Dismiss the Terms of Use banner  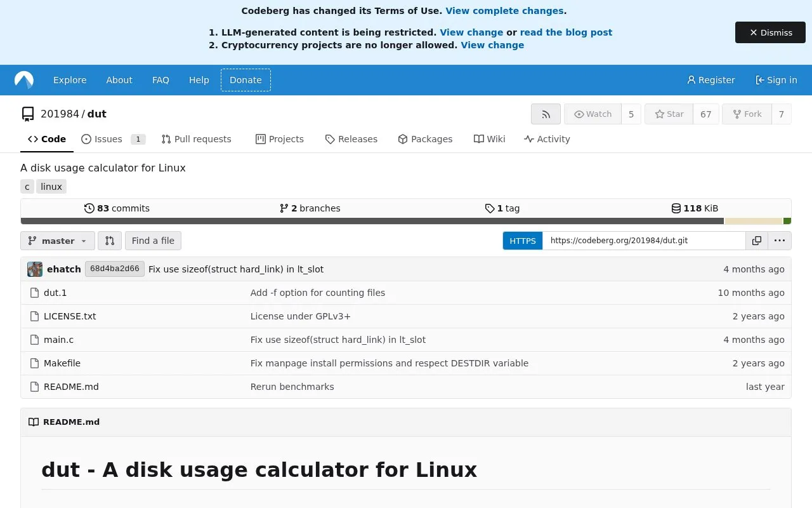point(770,32)
